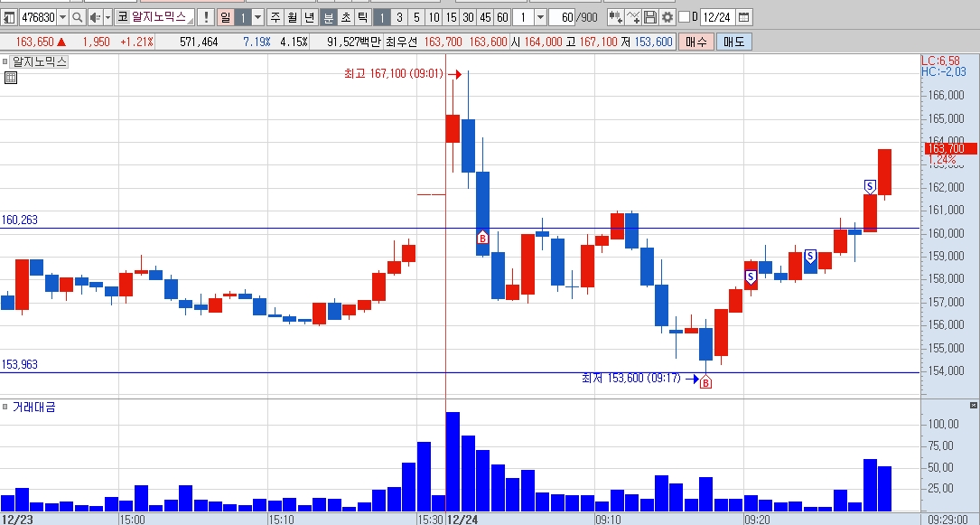
Task: Toggle the D date checkbox
Action: (x=684, y=17)
